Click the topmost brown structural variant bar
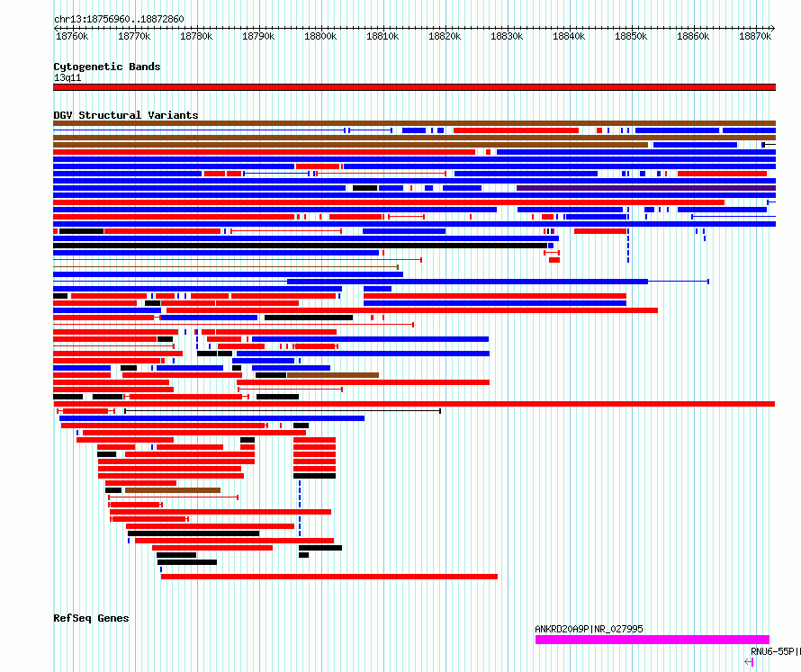 coord(414,123)
